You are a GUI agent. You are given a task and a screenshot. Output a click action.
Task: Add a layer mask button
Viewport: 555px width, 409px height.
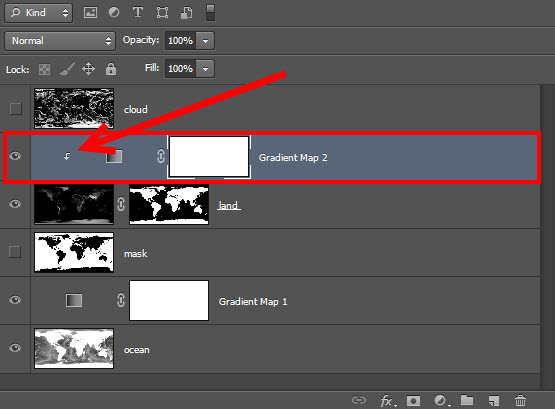(x=413, y=401)
